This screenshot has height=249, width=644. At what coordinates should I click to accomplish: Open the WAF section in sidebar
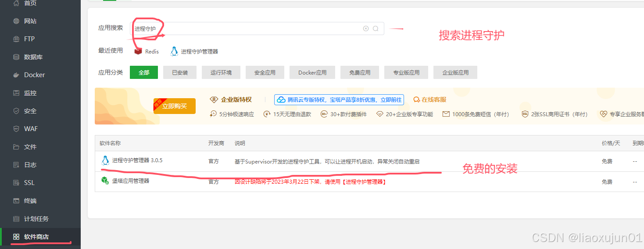31,129
